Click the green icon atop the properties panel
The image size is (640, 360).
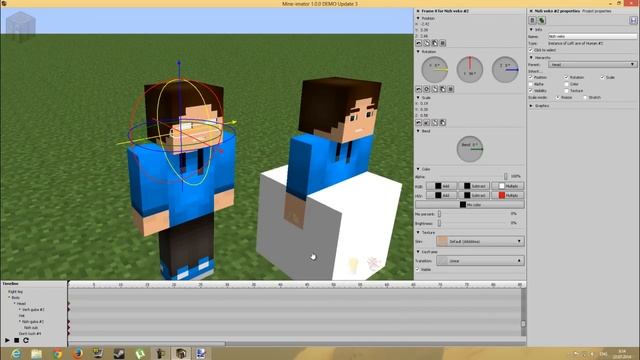[x=542, y=20]
